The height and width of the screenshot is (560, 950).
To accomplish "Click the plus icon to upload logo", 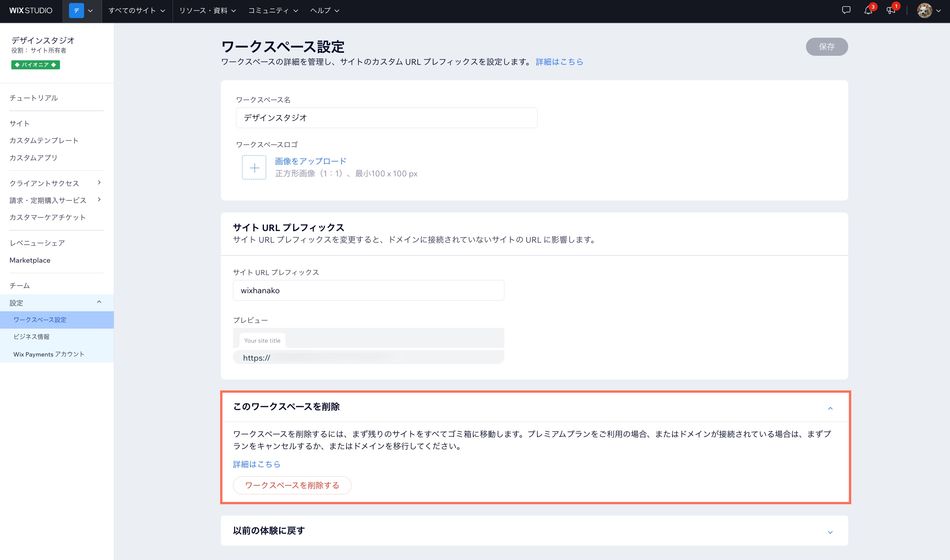I will pos(254,168).
